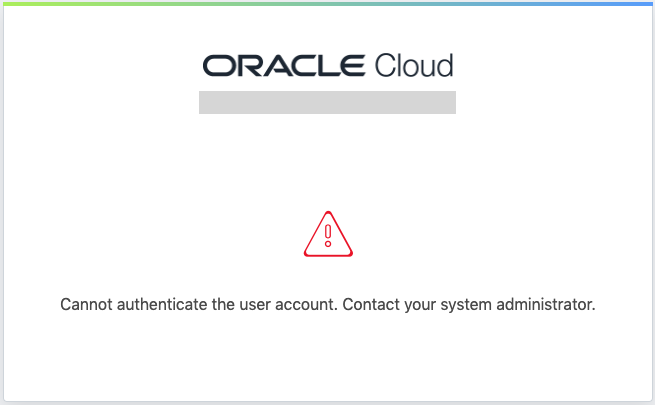This screenshot has width=655, height=405.
Task: Click the word Cloud in the logo
Action: point(413,66)
